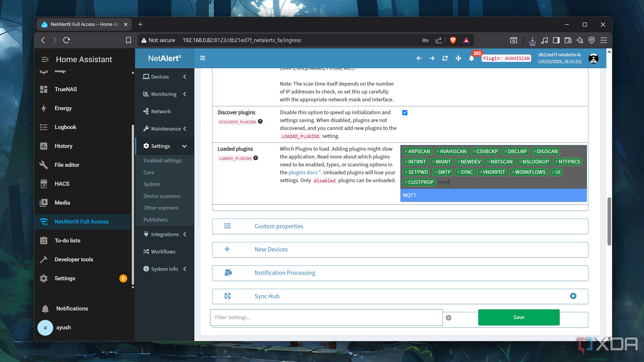Click the LOADED_PLUGINS help question icon
The image size is (644, 362).
tap(255, 158)
